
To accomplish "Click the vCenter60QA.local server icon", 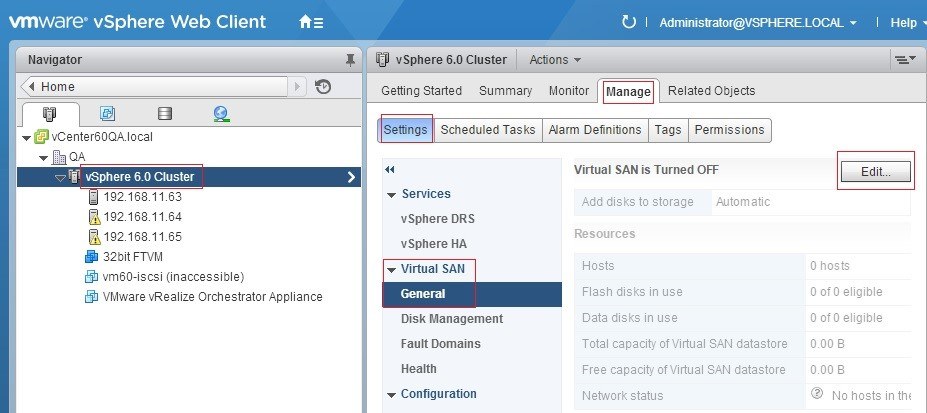I will point(41,137).
